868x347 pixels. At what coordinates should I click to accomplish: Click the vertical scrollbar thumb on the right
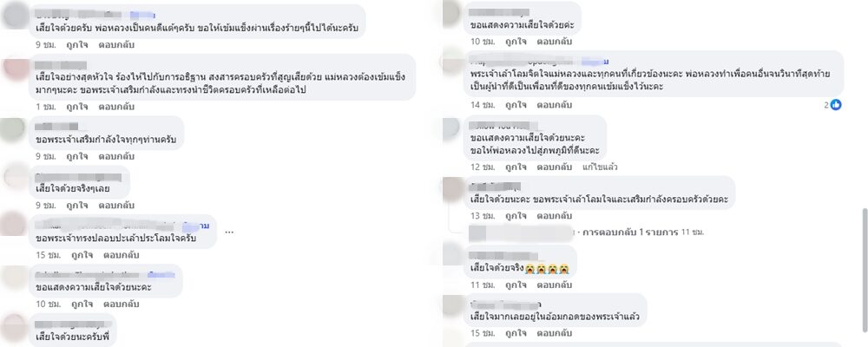click(863, 272)
